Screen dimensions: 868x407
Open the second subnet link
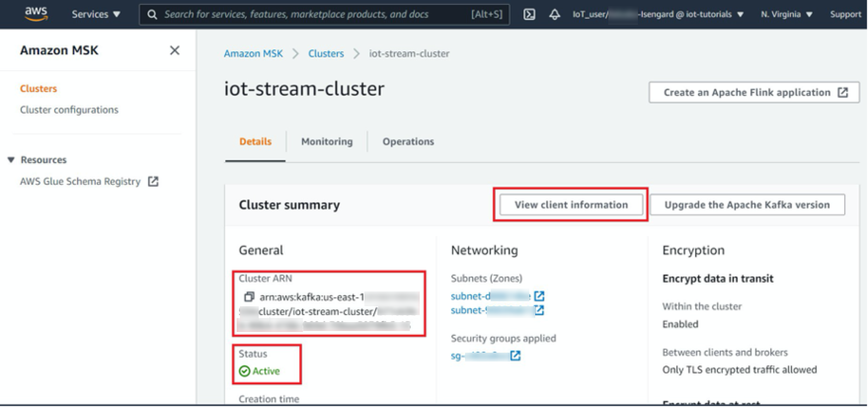[492, 310]
